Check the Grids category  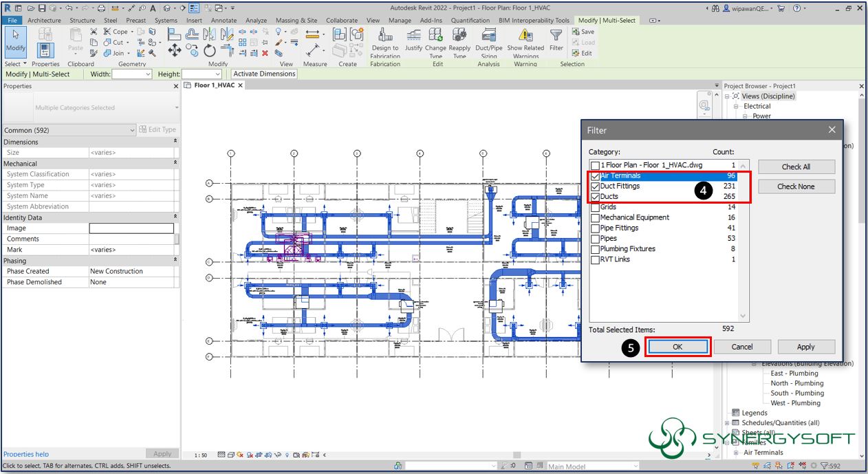(596, 207)
